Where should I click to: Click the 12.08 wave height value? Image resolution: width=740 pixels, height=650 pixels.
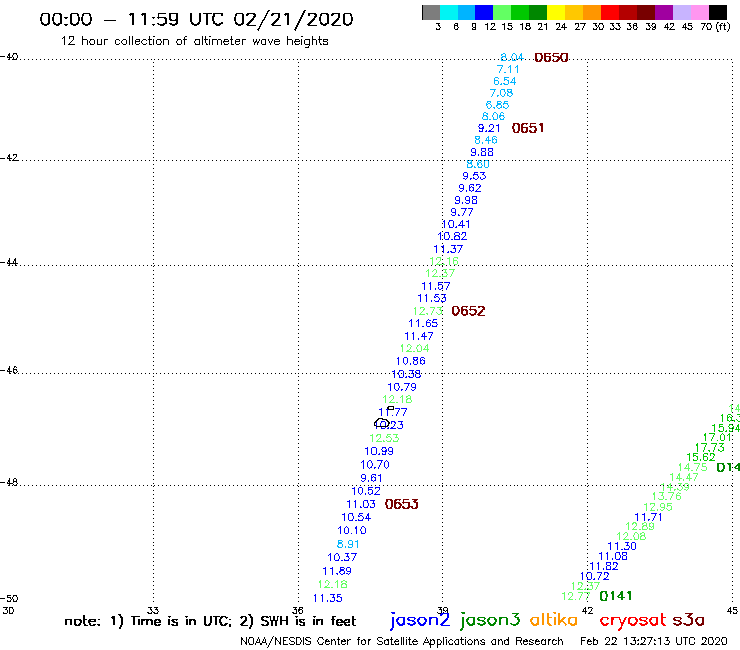coord(631,536)
